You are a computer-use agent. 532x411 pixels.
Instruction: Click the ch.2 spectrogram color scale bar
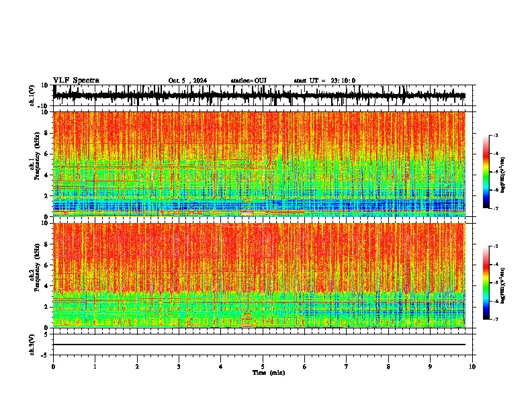[486, 283]
